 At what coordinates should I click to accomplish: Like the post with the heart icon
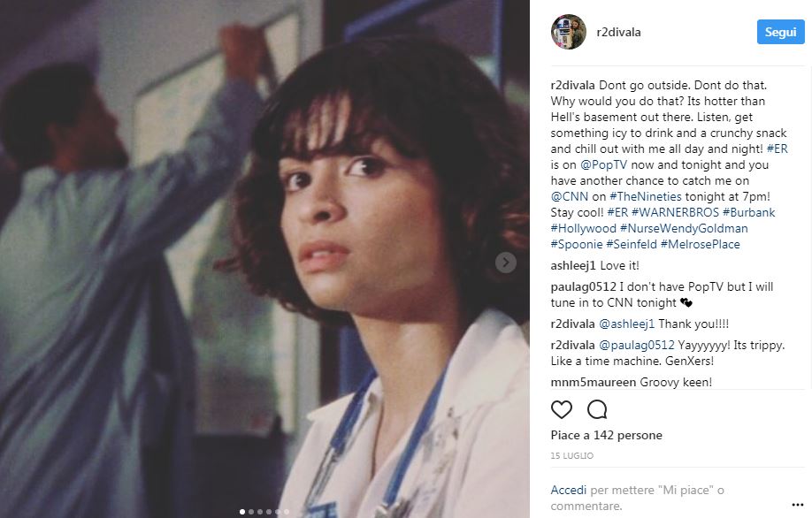point(562,410)
